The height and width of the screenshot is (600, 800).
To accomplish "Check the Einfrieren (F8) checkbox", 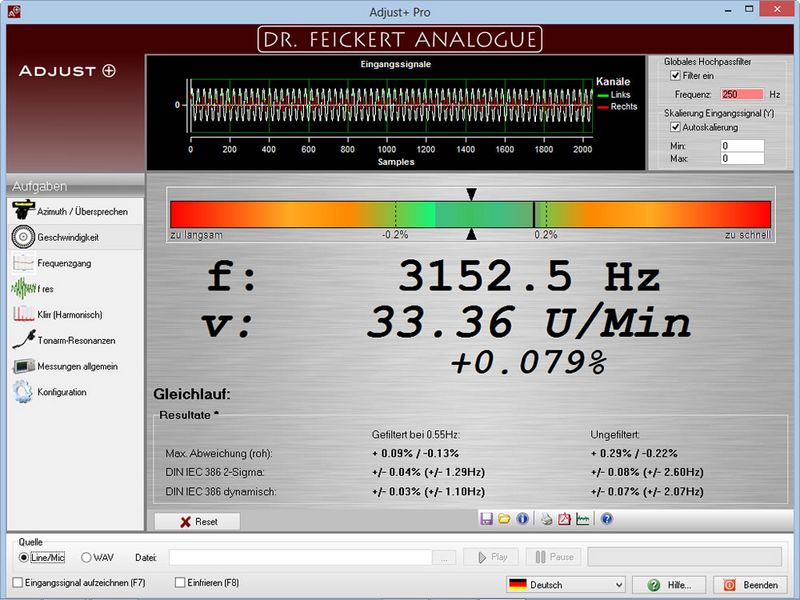I will click(180, 582).
